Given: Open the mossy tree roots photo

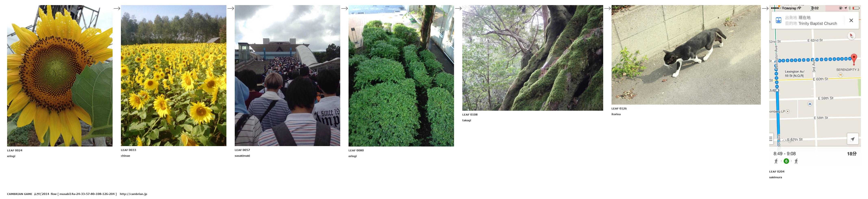Looking at the screenshot, I should pyautogui.click(x=533, y=58).
